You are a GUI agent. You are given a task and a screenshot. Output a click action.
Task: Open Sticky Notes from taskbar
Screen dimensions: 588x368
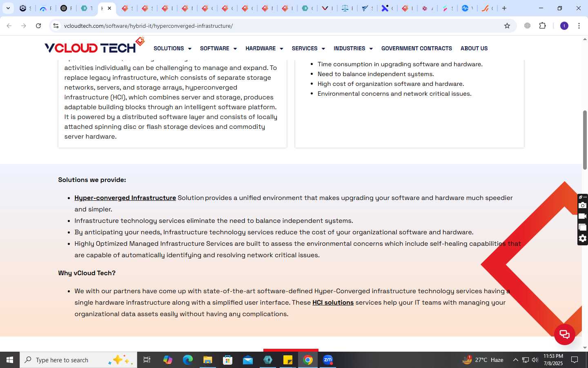click(288, 360)
